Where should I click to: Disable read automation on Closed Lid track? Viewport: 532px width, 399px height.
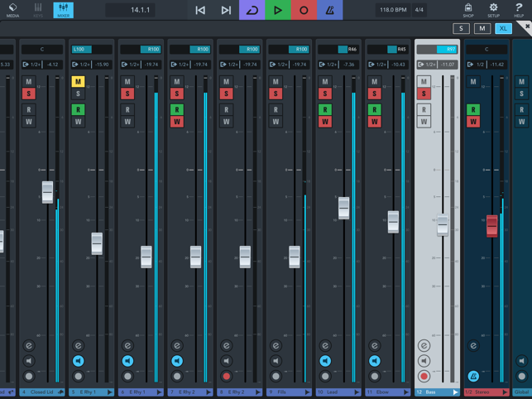click(28, 109)
